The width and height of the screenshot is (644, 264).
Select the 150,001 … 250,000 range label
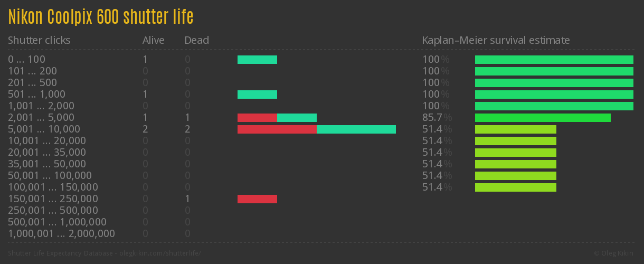click(53, 199)
